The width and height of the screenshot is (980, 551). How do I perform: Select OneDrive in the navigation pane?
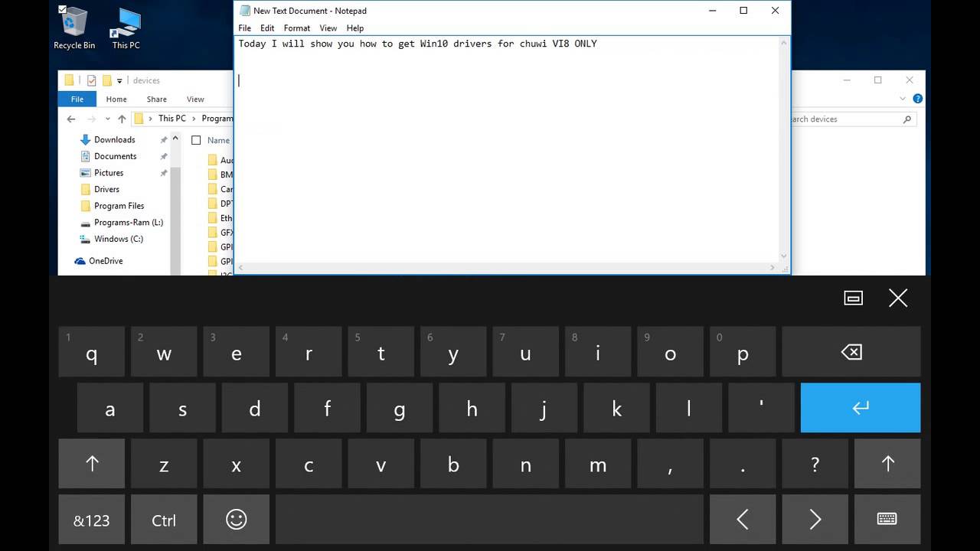click(105, 261)
